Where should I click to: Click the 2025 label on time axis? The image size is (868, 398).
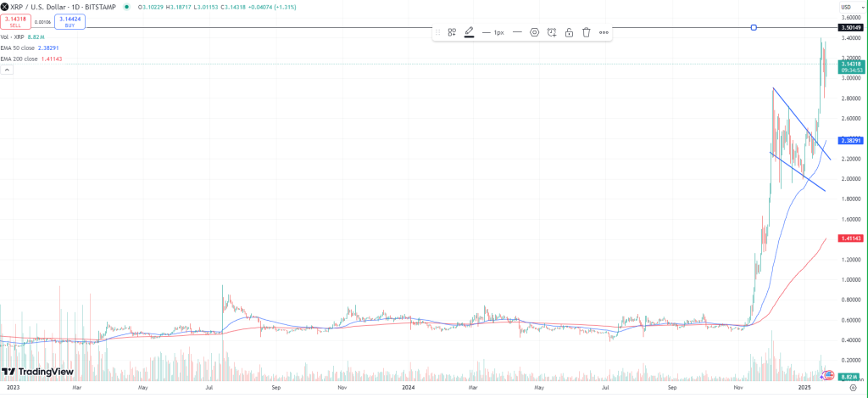[805, 388]
